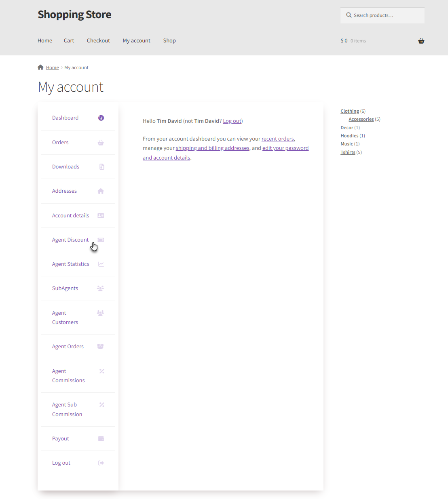Click the Search products field
Viewport: 448px width, 499px height.
point(382,15)
